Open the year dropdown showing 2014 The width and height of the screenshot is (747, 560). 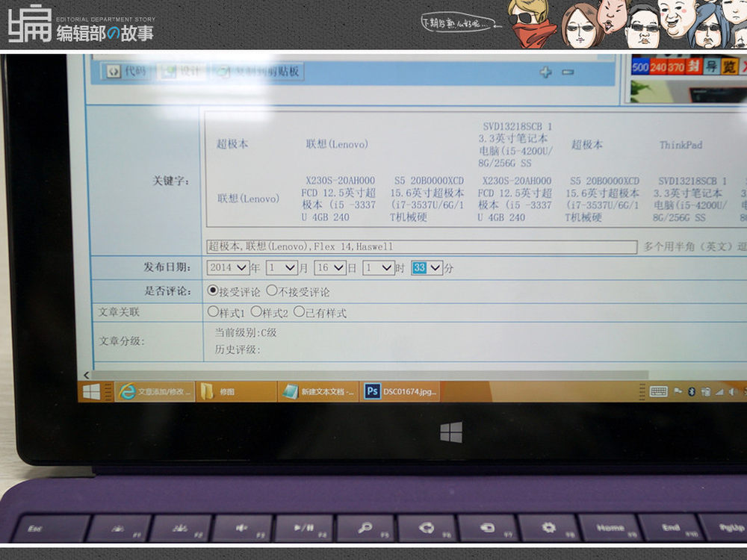(x=228, y=267)
